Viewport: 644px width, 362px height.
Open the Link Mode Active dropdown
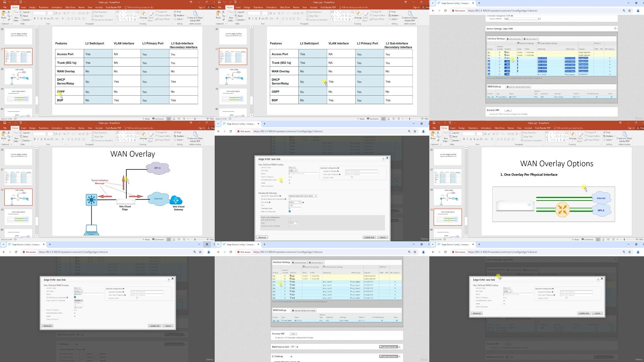295,202
